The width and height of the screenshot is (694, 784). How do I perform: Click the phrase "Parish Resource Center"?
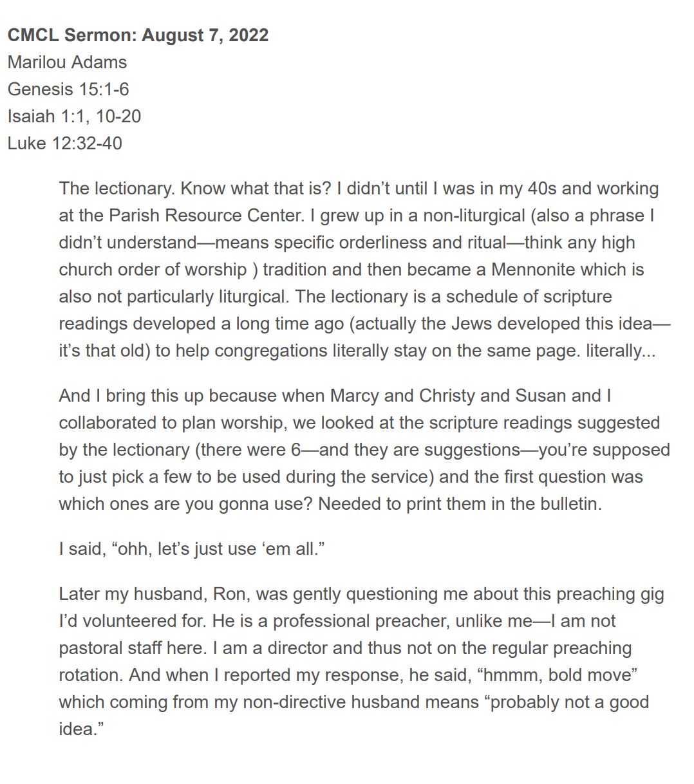click(x=205, y=216)
